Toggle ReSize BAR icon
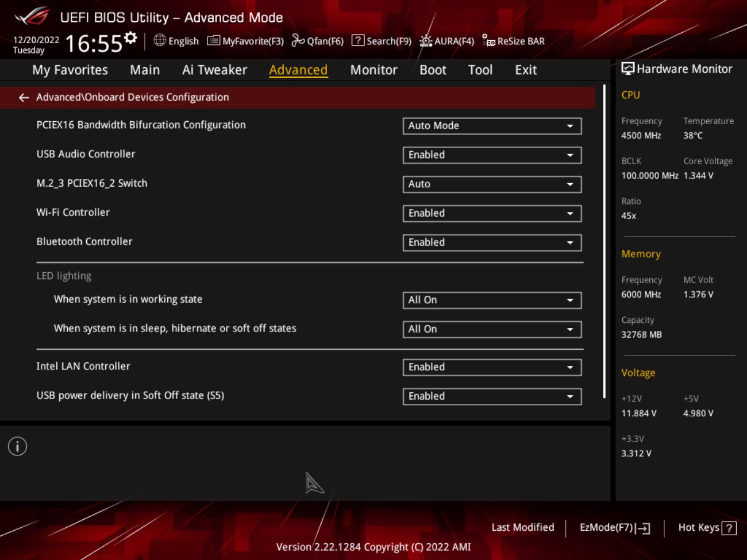Image resolution: width=747 pixels, height=560 pixels. 488,40
